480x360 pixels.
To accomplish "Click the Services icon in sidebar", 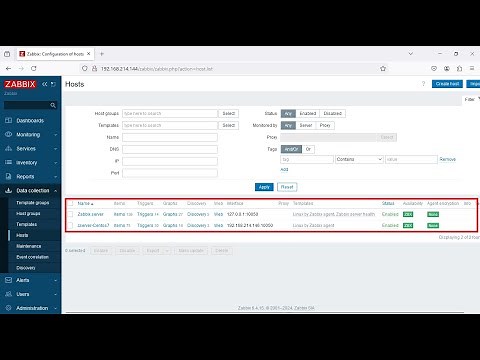I will click(9, 148).
